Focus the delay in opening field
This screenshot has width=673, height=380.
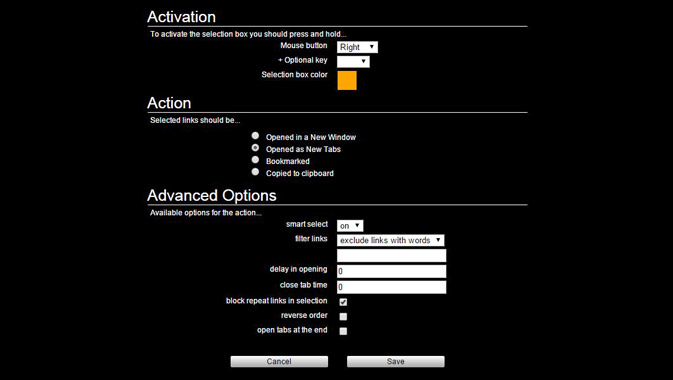pyautogui.click(x=391, y=271)
